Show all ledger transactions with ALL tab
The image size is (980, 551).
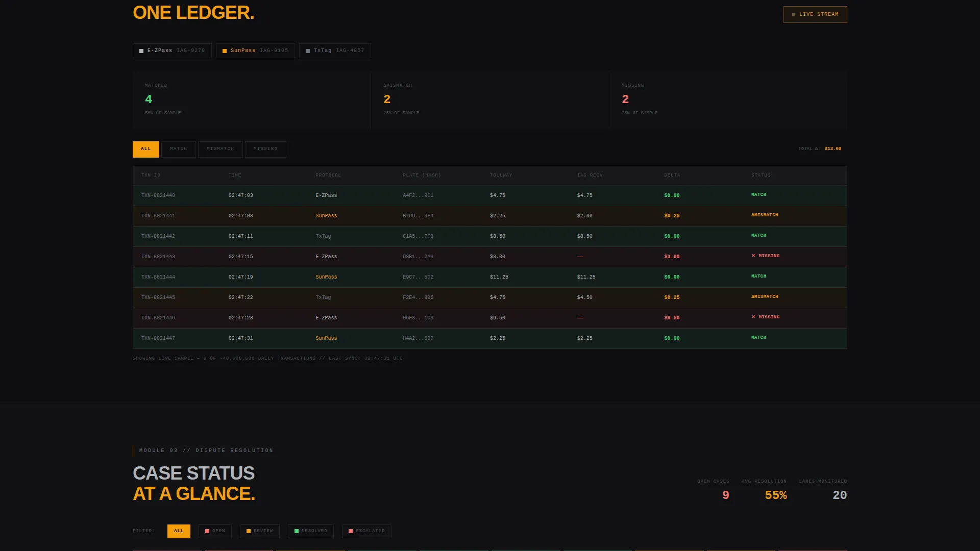(146, 149)
